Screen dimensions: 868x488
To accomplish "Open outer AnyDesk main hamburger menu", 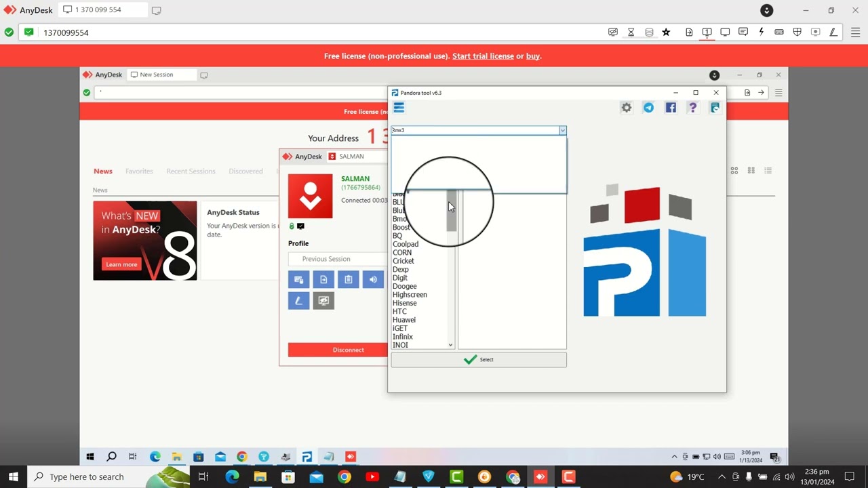I will (854, 32).
